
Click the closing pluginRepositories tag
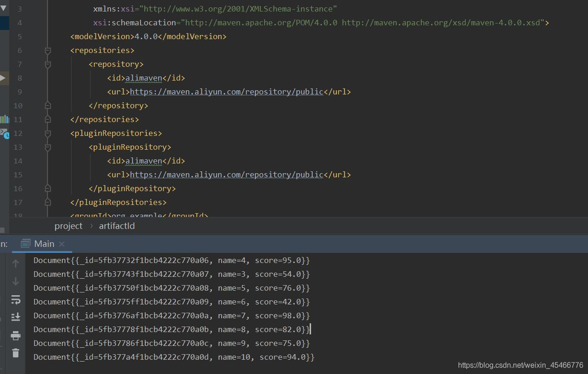tap(118, 202)
